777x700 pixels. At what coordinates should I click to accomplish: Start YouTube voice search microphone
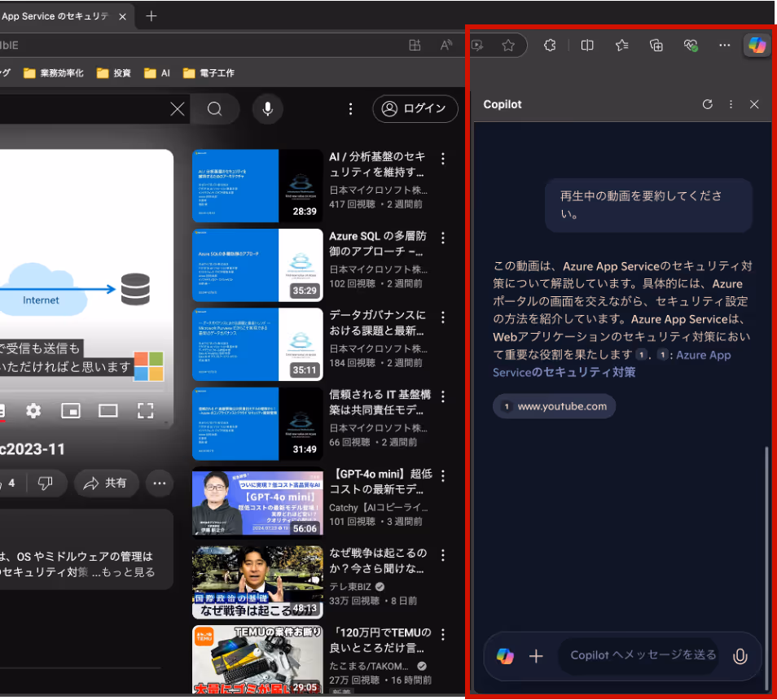(x=268, y=109)
